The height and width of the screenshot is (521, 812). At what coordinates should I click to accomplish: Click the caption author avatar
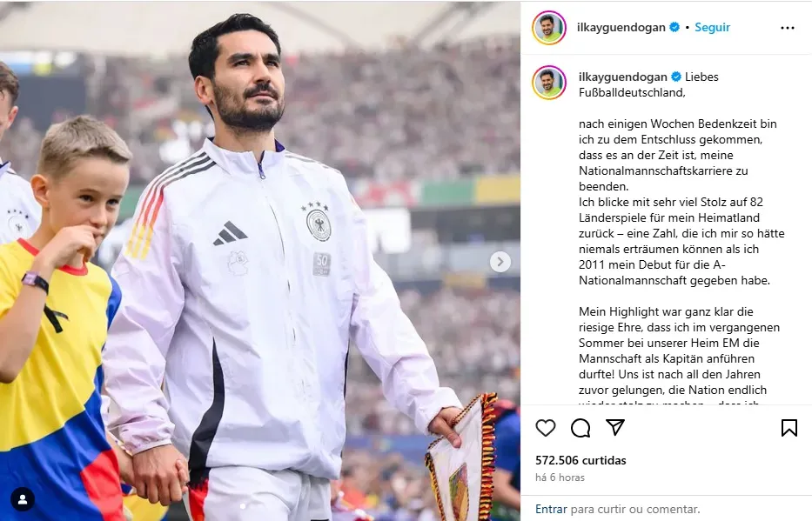click(x=549, y=83)
